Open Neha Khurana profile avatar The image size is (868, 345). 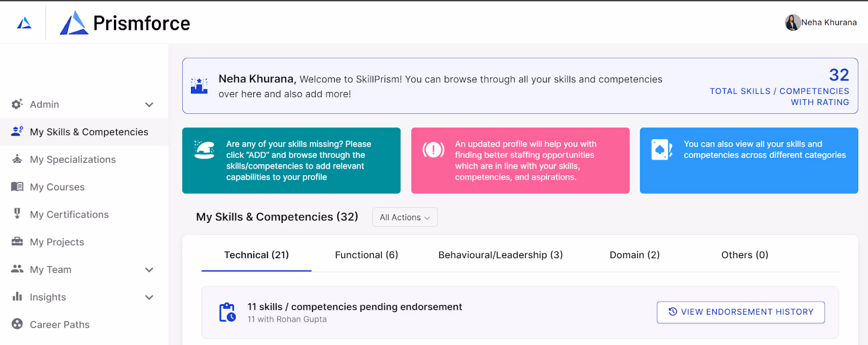click(x=793, y=22)
